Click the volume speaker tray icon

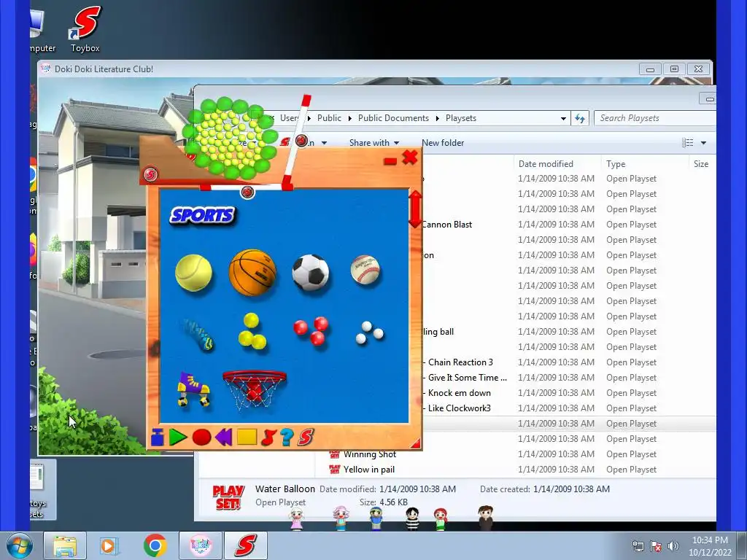click(x=673, y=546)
